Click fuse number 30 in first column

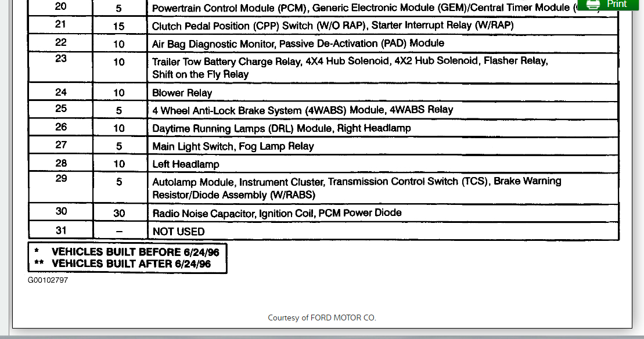[61, 211]
